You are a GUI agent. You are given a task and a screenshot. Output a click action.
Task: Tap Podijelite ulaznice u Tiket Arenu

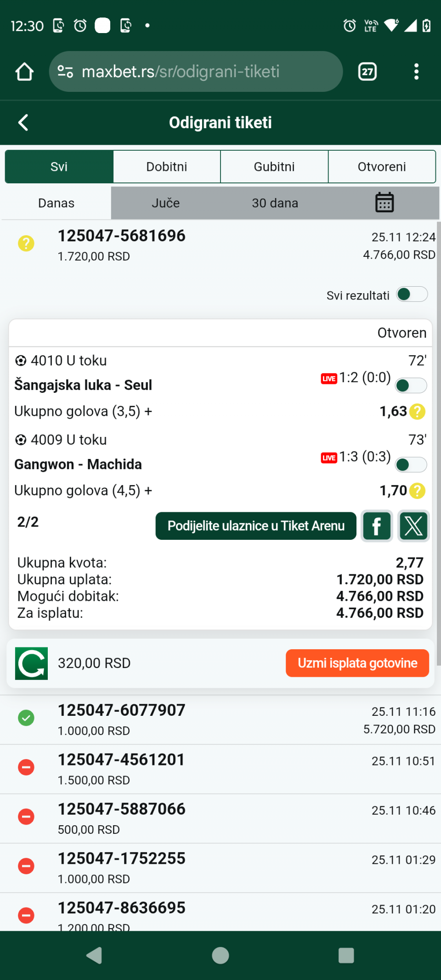coord(256,526)
